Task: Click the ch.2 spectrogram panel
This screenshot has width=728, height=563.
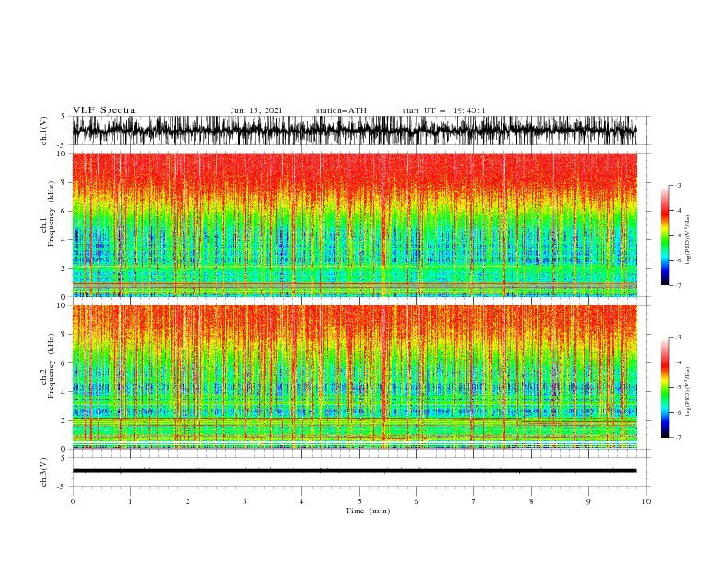Action: pyautogui.click(x=354, y=377)
